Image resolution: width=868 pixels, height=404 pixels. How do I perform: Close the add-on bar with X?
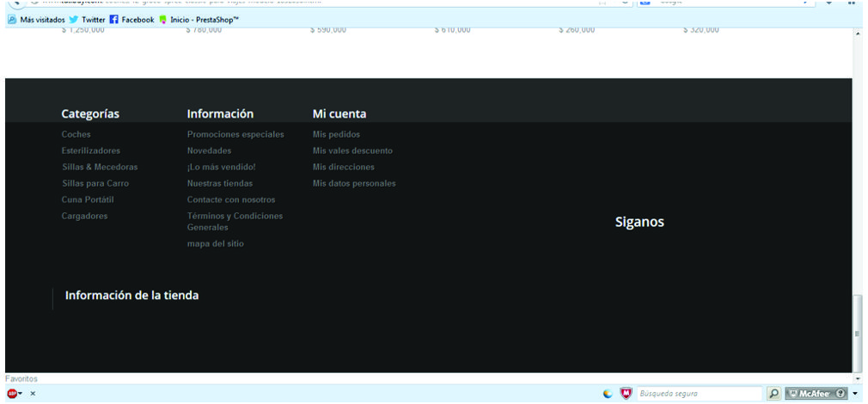point(33,394)
